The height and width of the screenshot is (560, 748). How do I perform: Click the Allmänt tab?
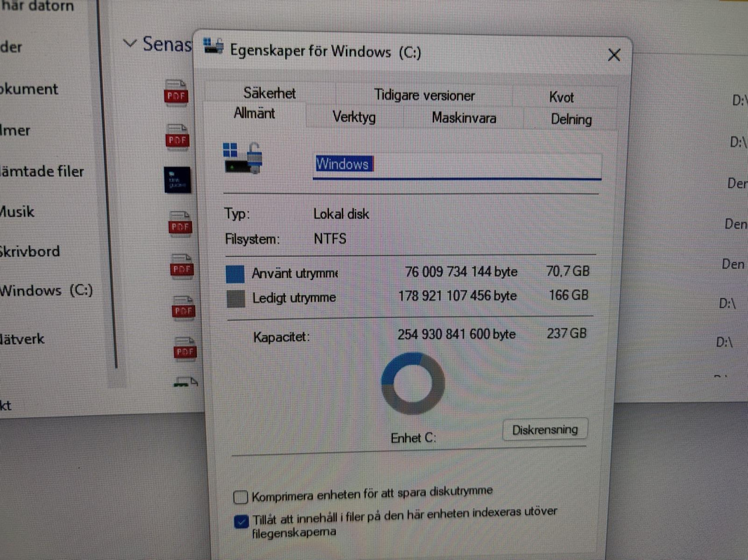pyautogui.click(x=254, y=114)
